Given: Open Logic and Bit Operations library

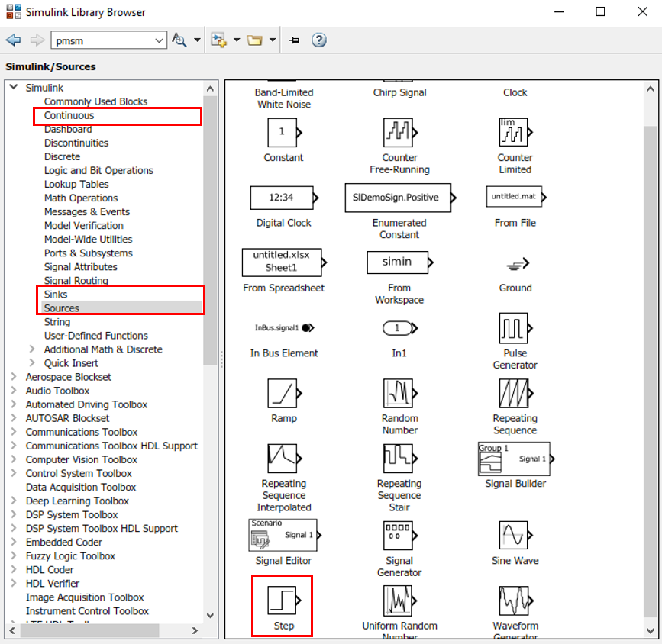Looking at the screenshot, I should coord(98,170).
